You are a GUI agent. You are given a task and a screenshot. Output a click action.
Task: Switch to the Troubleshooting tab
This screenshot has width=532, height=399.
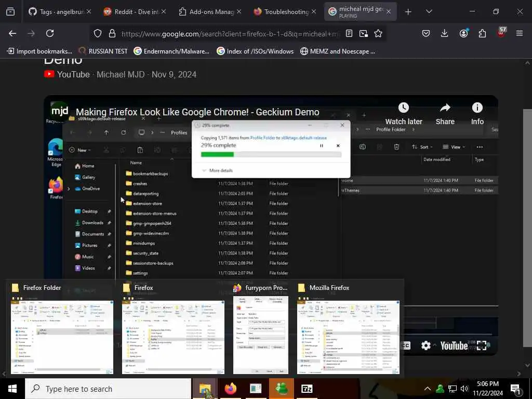point(285,12)
